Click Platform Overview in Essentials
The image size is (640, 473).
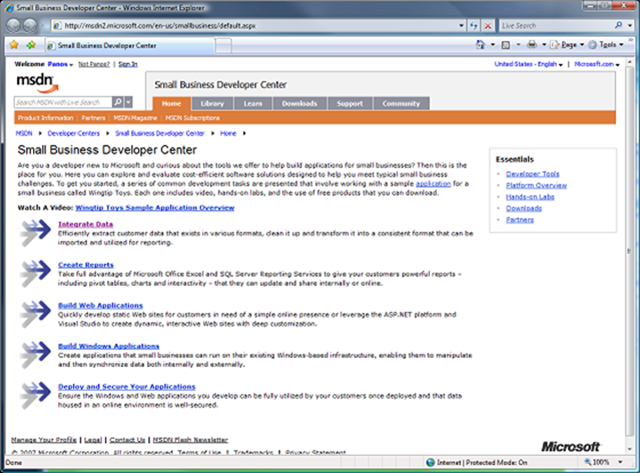[x=536, y=185]
